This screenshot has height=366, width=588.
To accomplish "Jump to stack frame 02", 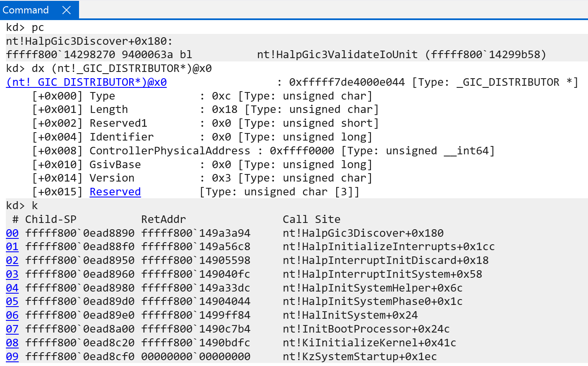I will point(12,261).
